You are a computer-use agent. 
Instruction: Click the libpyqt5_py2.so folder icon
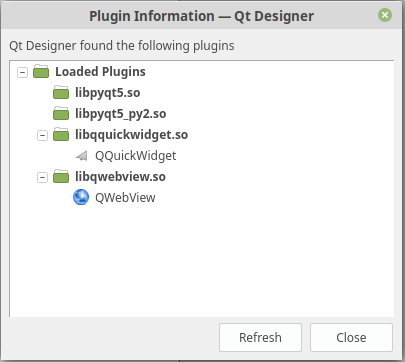(61, 113)
